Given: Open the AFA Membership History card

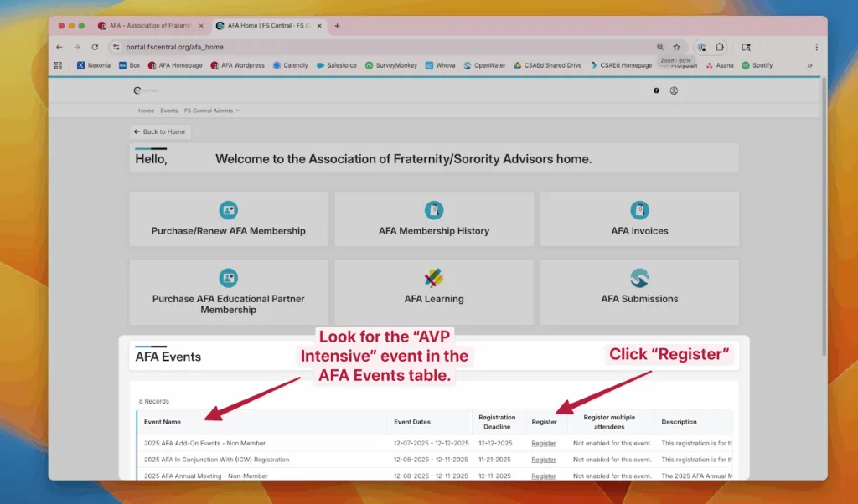Looking at the screenshot, I should (434, 219).
